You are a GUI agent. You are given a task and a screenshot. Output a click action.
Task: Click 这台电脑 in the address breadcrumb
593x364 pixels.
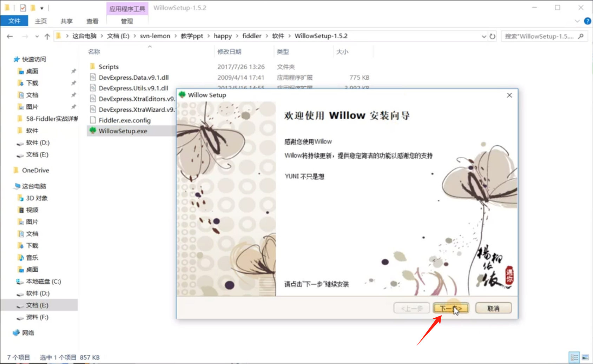point(84,36)
